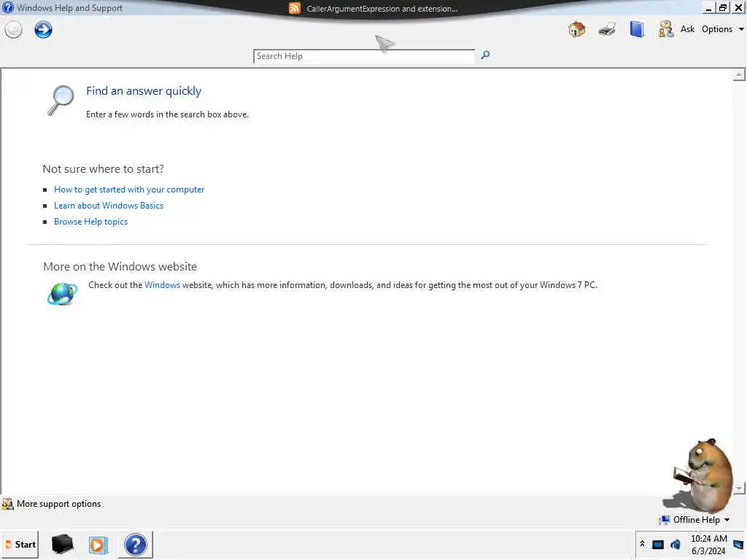The height and width of the screenshot is (560, 747).
Task: Minimize the Help and Support window
Action: pyautogui.click(x=709, y=8)
